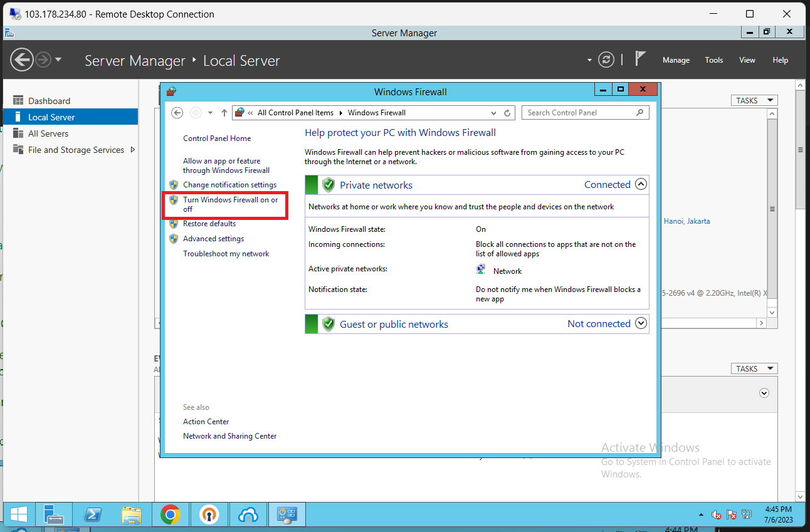
Task: Open Google Chrome from the taskbar
Action: pyautogui.click(x=171, y=515)
